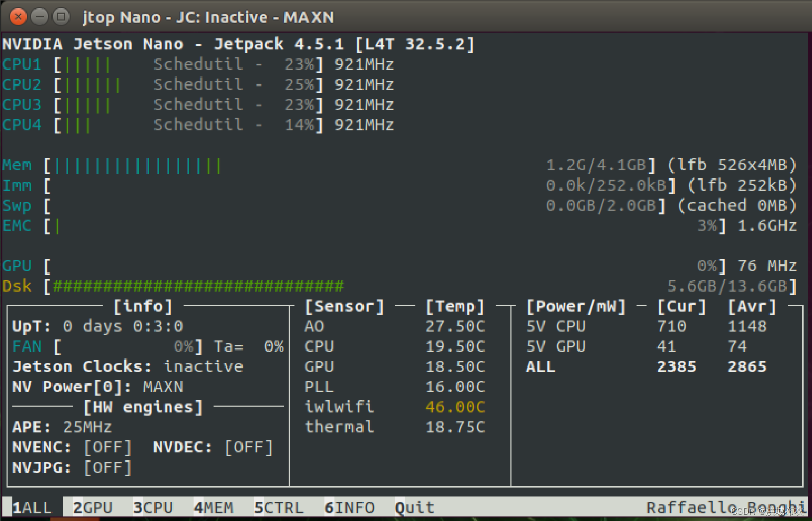The image size is (812, 521).
Task: Maximize the jtop window
Action: pyautogui.click(x=61, y=17)
